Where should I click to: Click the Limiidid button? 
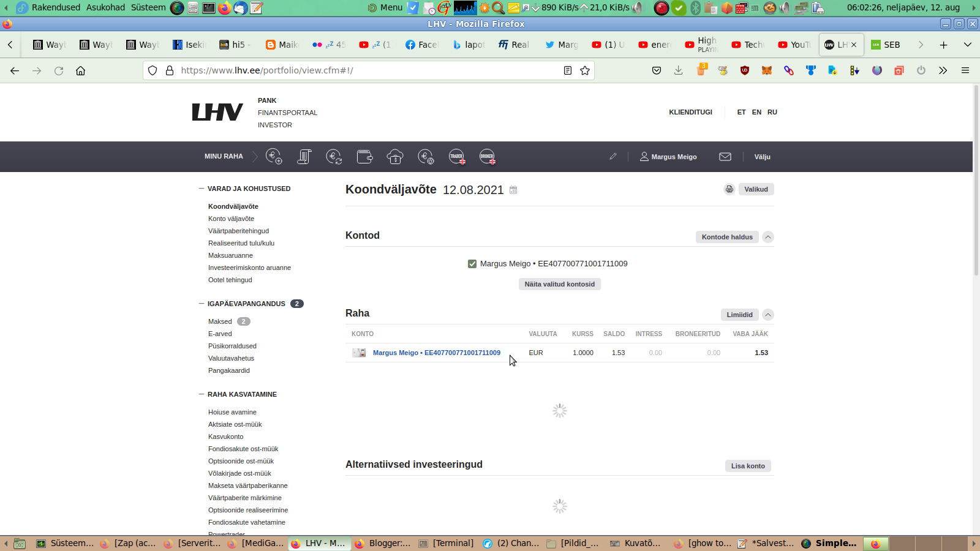[740, 315]
